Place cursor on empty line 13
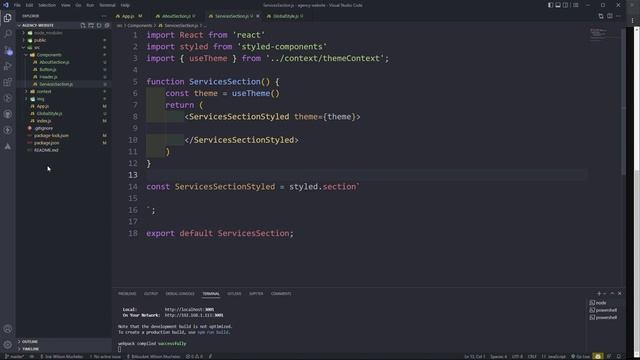The width and height of the screenshot is (640, 360). pos(367,175)
